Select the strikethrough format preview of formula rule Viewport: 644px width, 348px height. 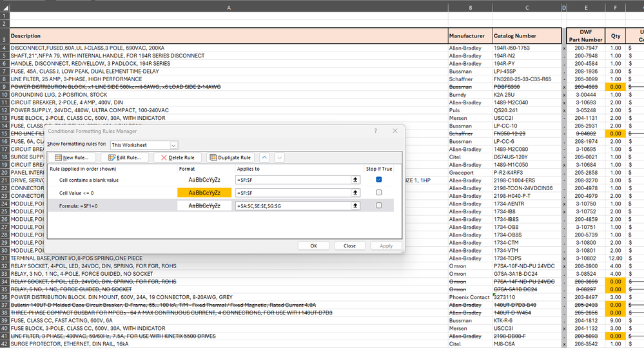coord(204,206)
